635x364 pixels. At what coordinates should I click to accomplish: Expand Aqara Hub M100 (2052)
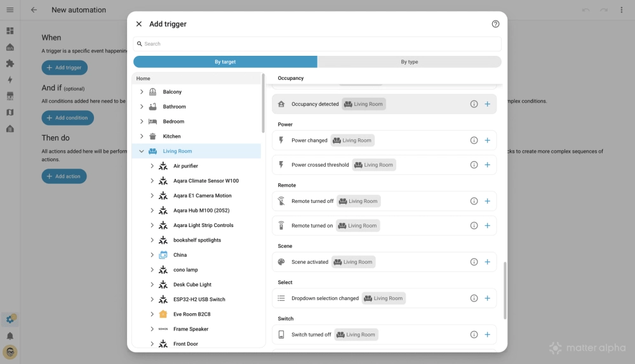(x=152, y=211)
